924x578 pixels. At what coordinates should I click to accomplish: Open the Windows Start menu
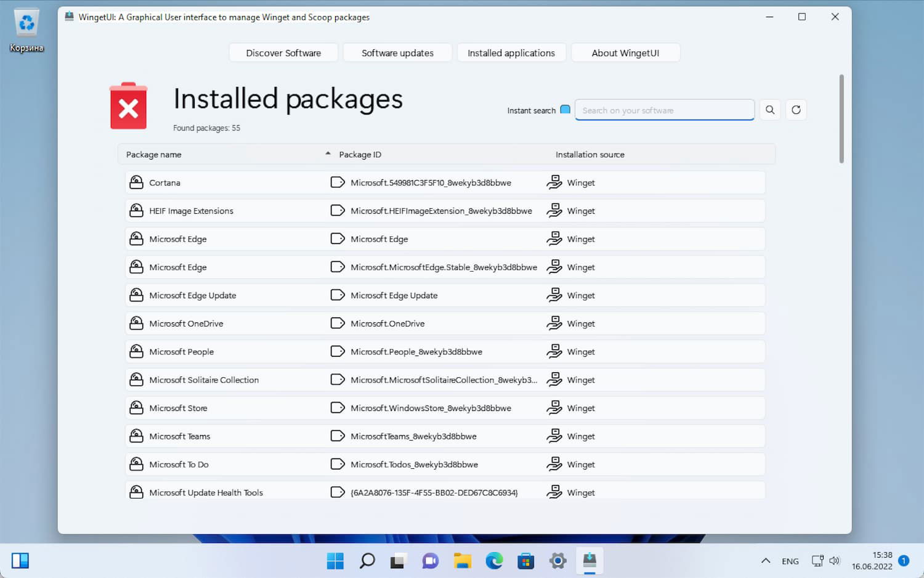coord(335,561)
